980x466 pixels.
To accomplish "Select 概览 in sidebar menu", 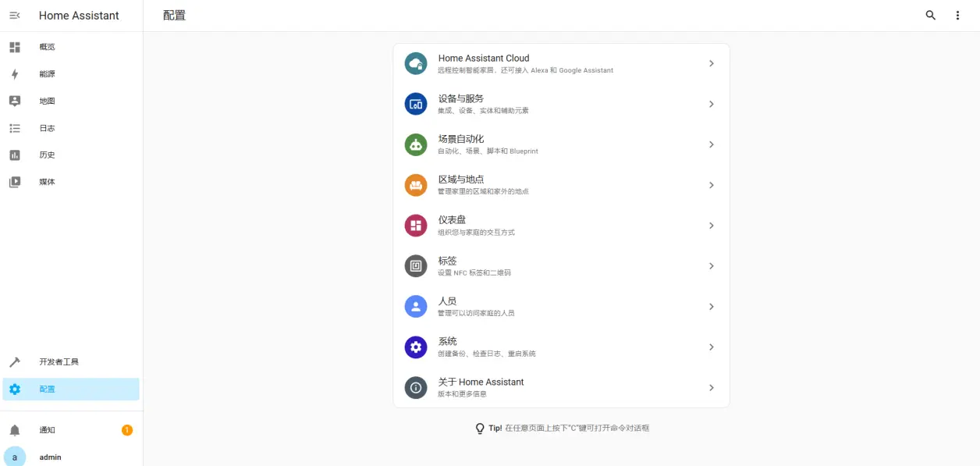I will [x=48, y=47].
